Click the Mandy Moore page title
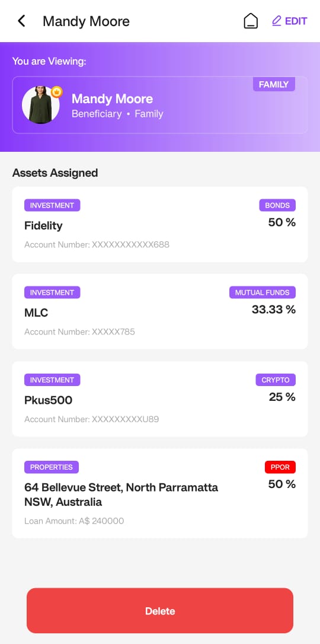The image size is (320, 644). click(86, 21)
